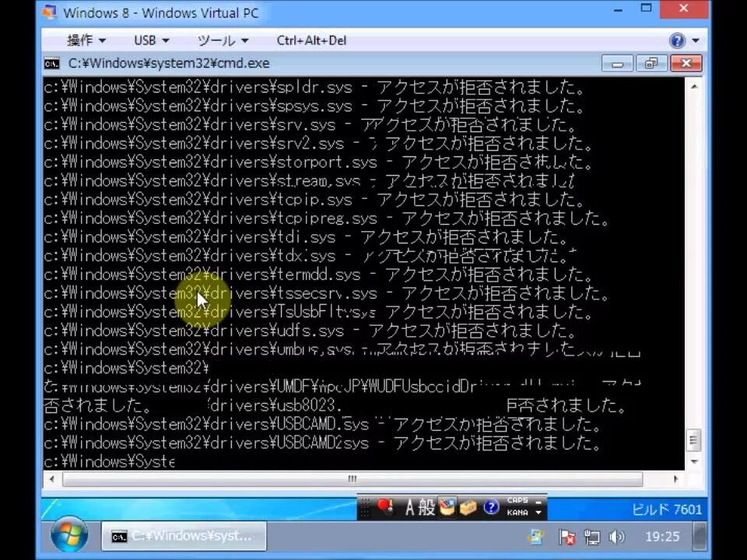This screenshot has height=560, width=747.
Task: Click the blue help icon in Virtual PC toolbar
Action: (x=677, y=40)
